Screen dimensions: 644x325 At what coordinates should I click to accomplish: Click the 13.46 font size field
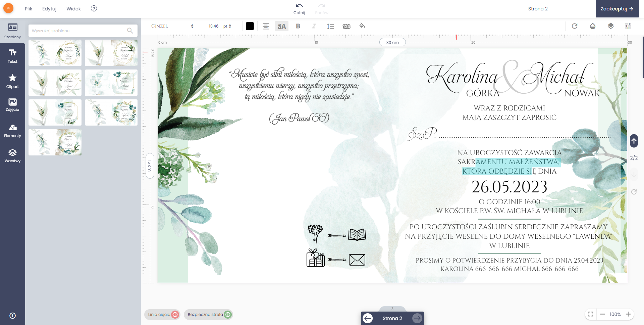pos(214,26)
